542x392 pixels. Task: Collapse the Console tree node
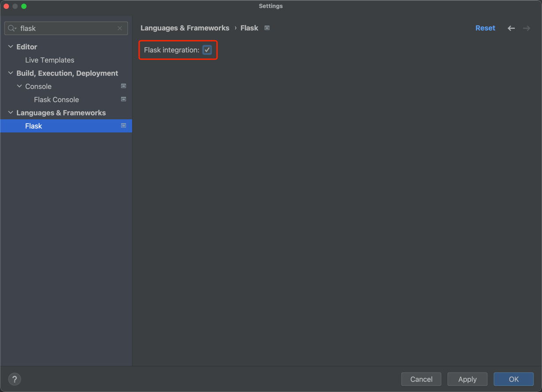click(19, 86)
